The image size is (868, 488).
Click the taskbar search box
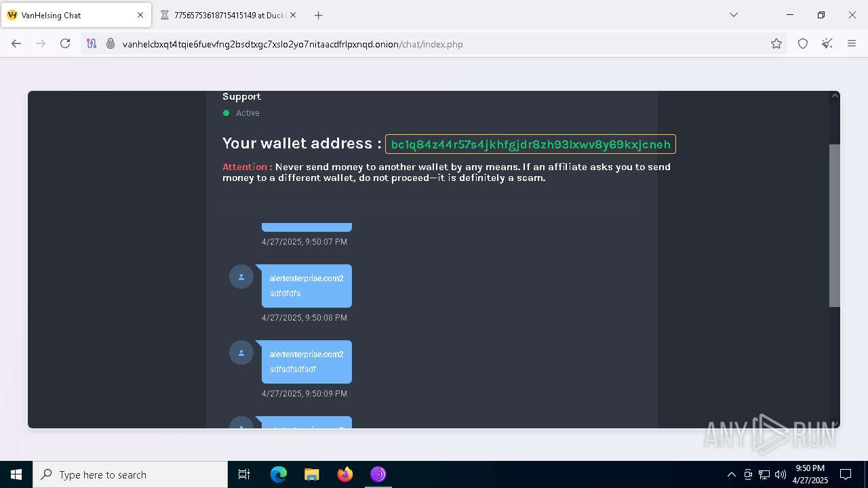(130, 474)
